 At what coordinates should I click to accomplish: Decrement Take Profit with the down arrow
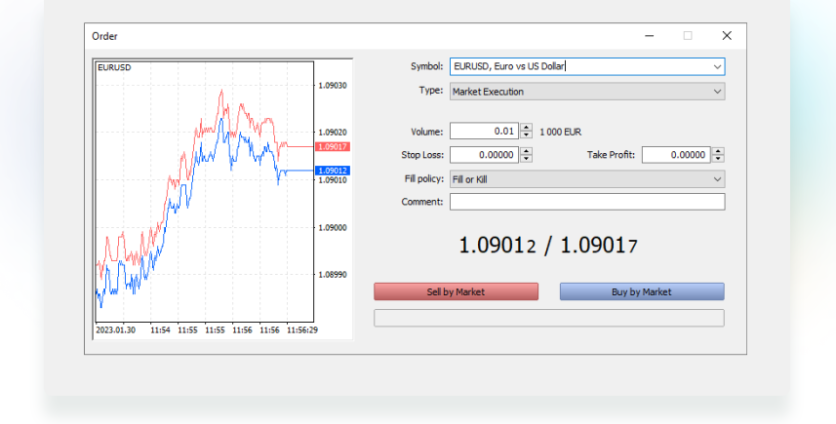click(x=719, y=159)
